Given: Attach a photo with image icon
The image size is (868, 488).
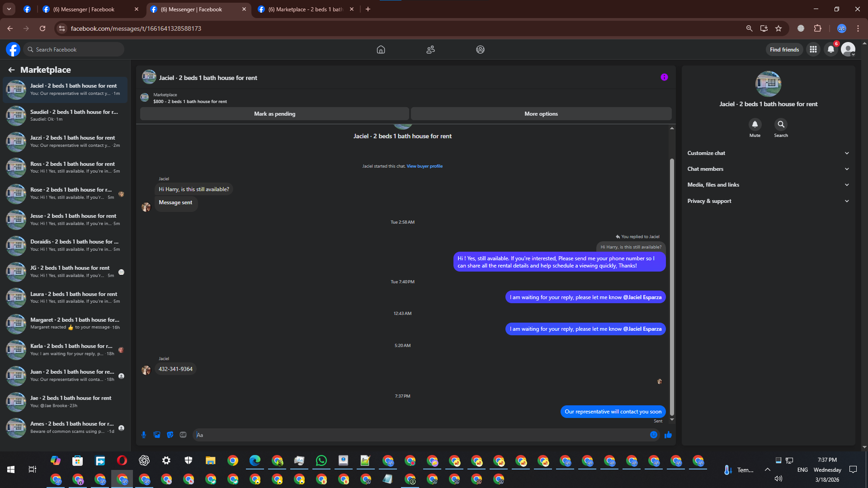Looking at the screenshot, I should [x=157, y=435].
